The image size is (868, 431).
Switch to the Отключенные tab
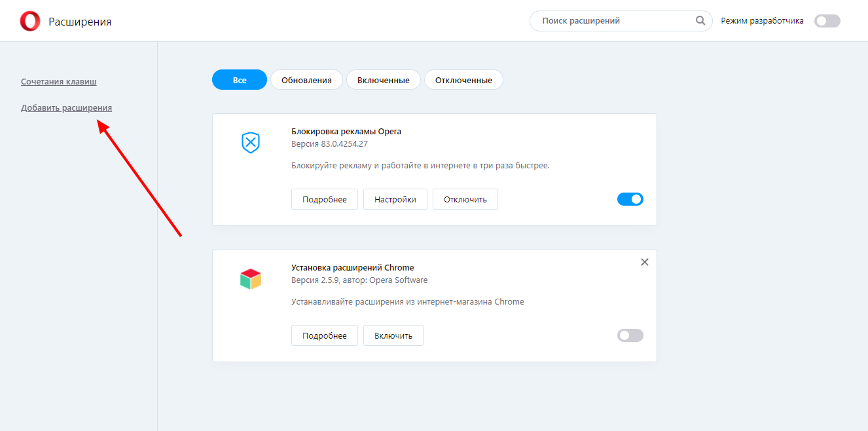point(463,80)
